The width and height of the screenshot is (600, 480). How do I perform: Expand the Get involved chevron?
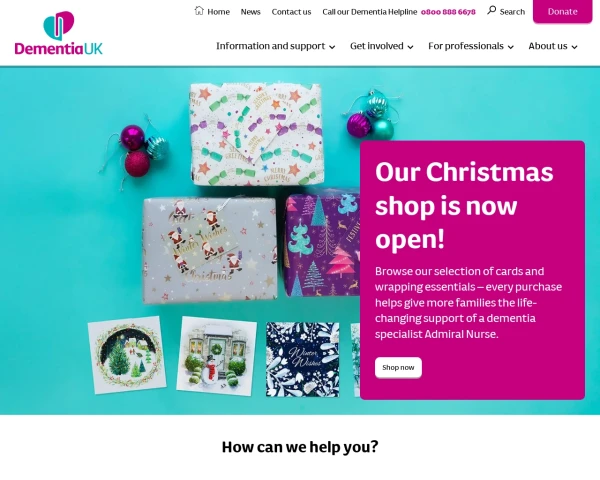(410, 47)
